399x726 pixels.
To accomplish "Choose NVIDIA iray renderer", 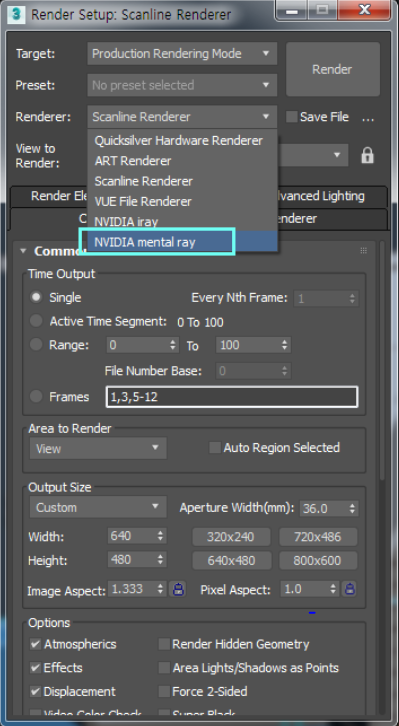I will (182, 221).
